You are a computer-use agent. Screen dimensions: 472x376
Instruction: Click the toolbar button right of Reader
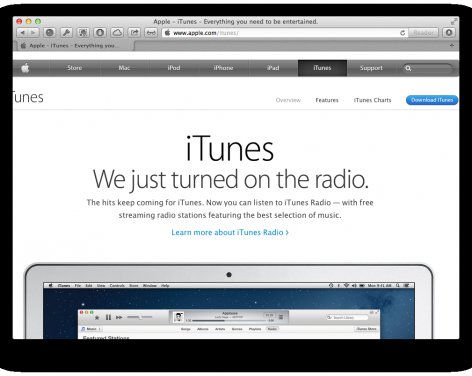(x=449, y=33)
